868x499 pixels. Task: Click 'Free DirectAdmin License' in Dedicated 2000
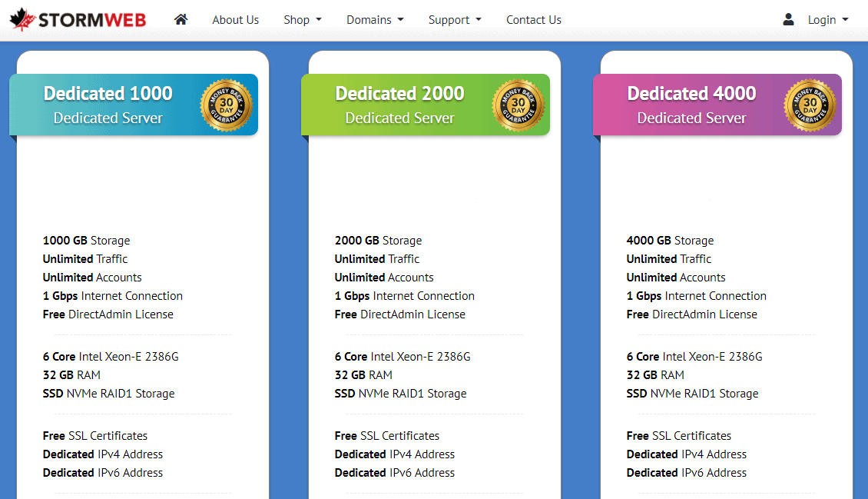(x=399, y=314)
